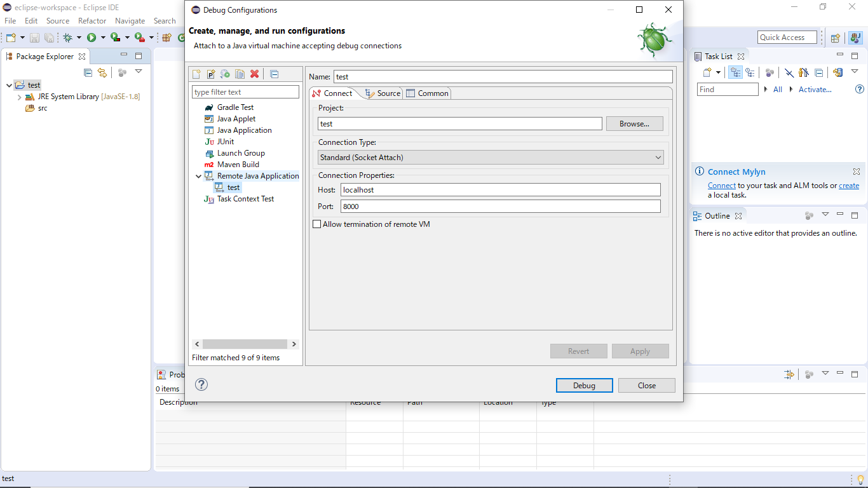Viewport: 868px width, 488px height.
Task: Click the Host field containing localhost
Action: [x=501, y=190]
